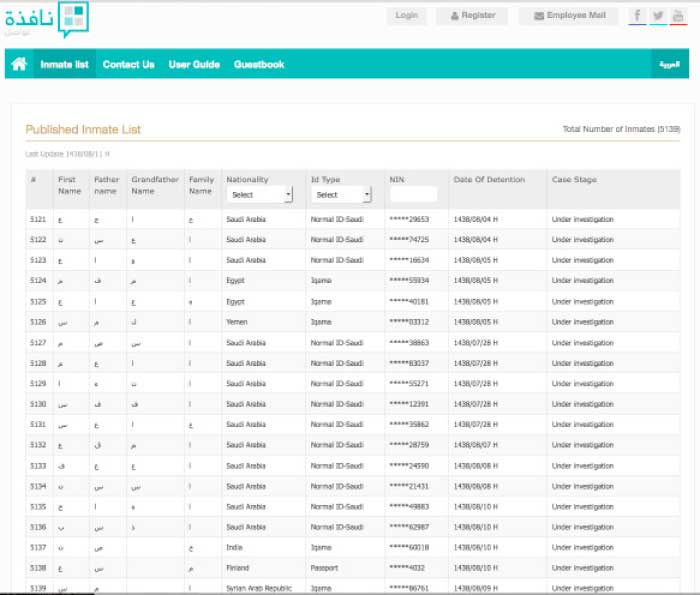Click NIN *****12391
This screenshot has height=595, width=700.
409,404
